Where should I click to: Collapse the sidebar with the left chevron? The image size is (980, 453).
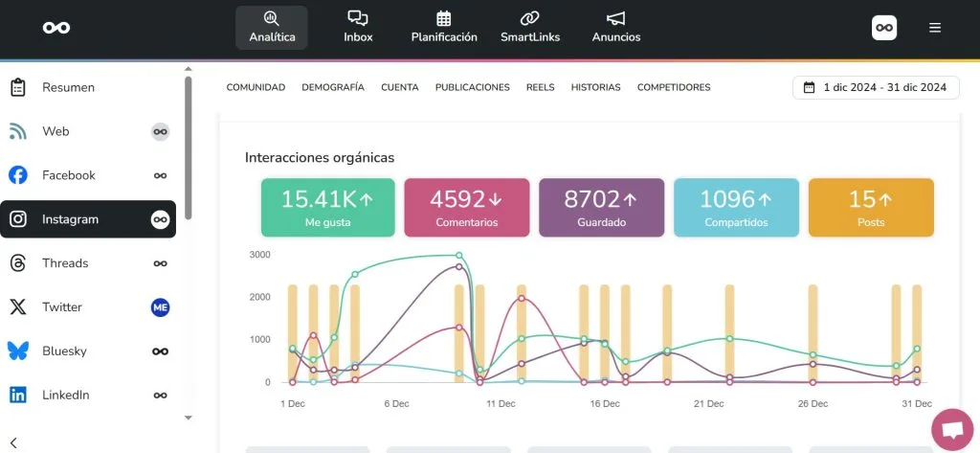point(13,442)
